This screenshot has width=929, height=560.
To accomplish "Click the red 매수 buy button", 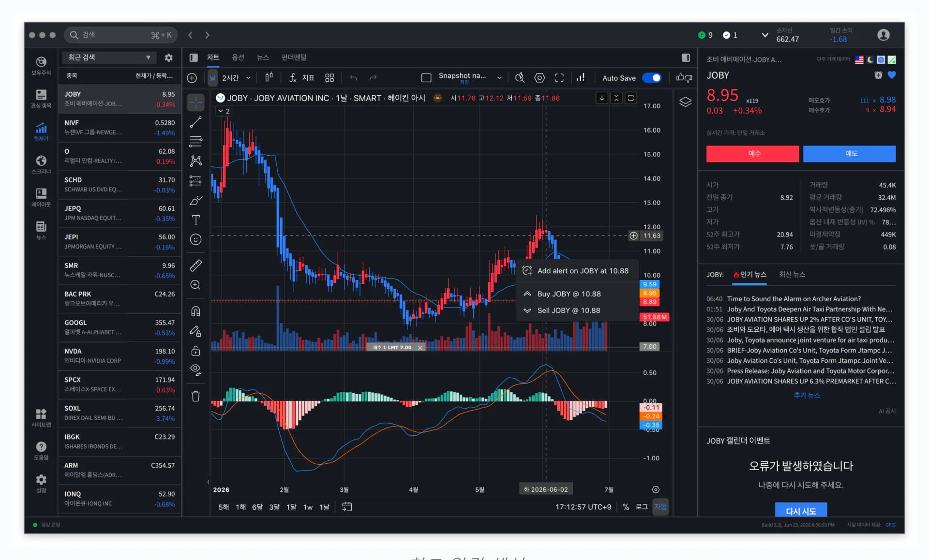I will coord(753,154).
